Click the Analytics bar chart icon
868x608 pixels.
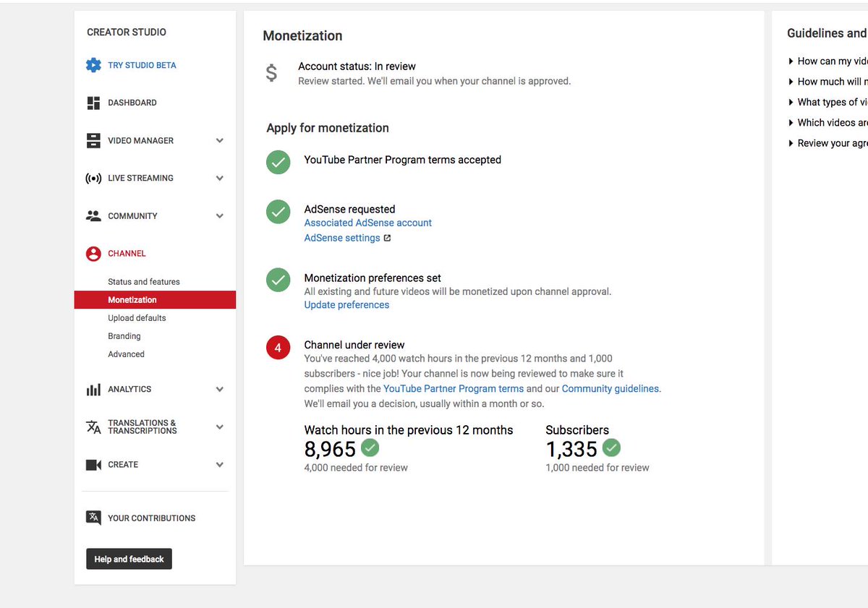click(x=93, y=389)
